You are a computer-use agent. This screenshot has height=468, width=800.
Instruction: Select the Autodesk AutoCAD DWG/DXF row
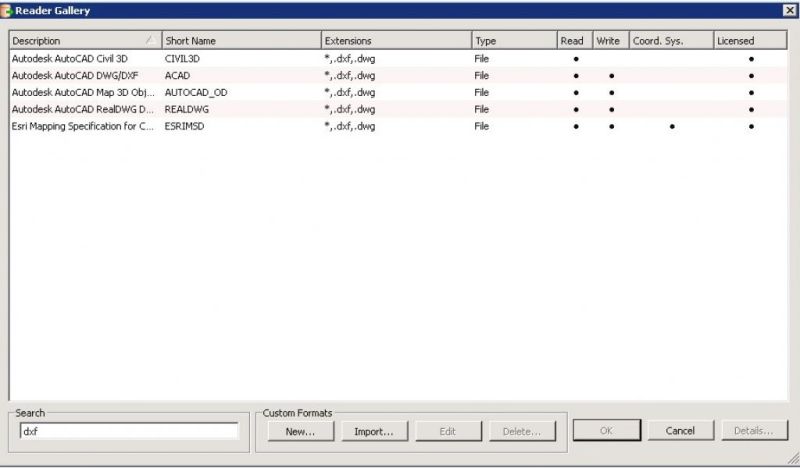click(398, 76)
